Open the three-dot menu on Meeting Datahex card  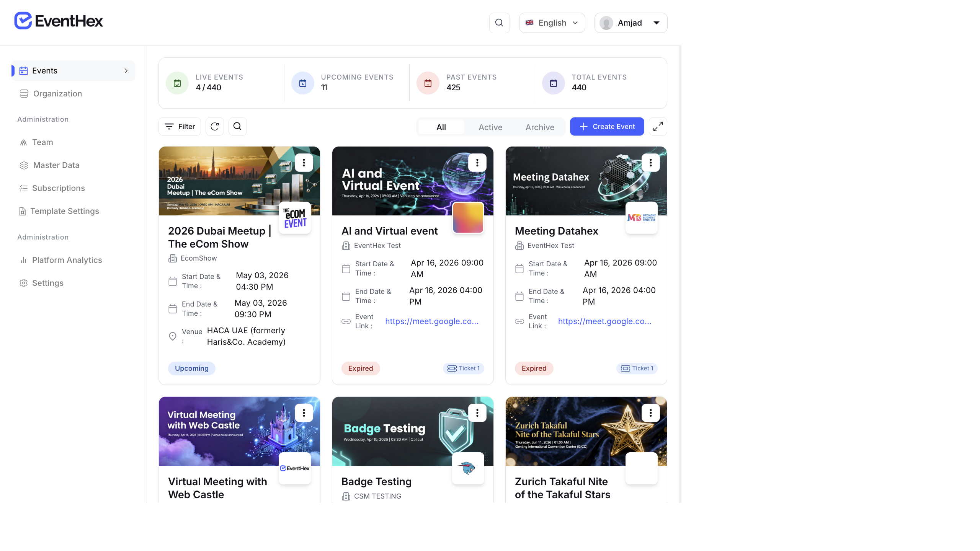650,162
